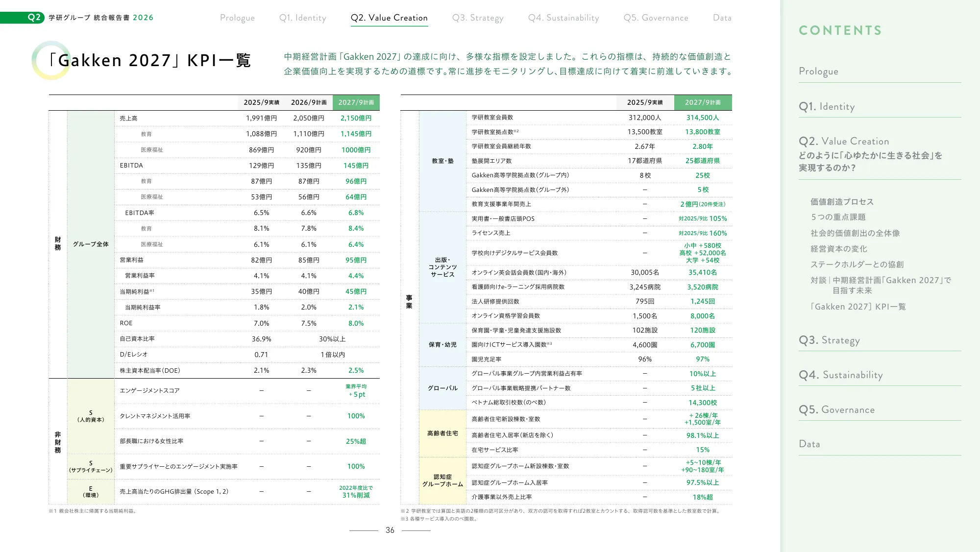Click the 31%削減 GHG target value
This screenshot has height=552, width=980.
click(x=356, y=495)
